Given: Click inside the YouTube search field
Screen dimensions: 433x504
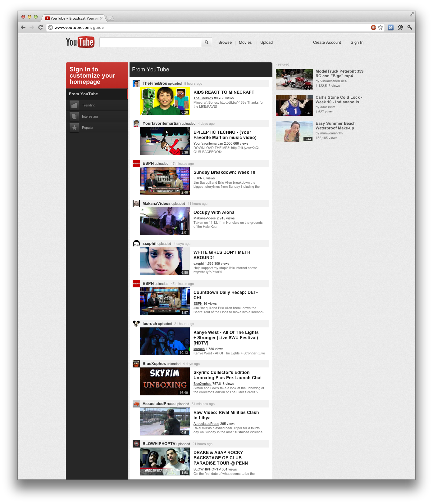Looking at the screenshot, I should [150, 43].
